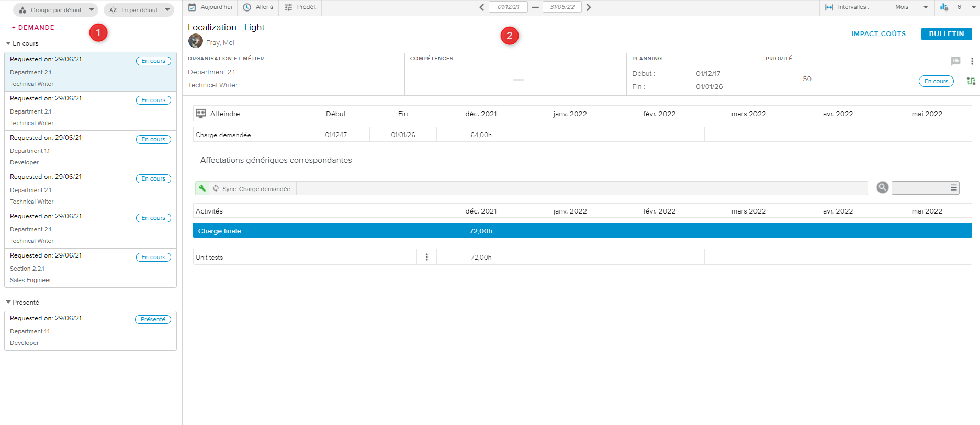The image size is (980, 425).
Task: Click the search magnifier icon
Action: click(x=882, y=187)
